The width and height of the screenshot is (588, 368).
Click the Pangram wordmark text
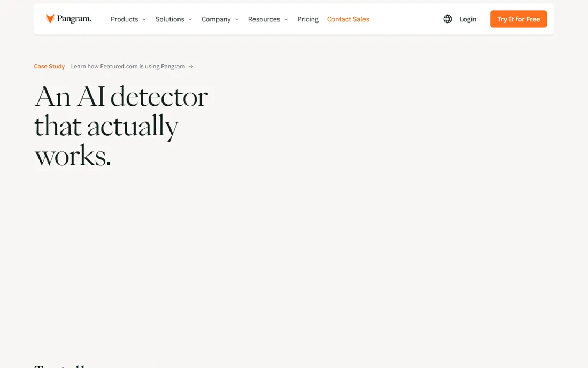coord(74,19)
